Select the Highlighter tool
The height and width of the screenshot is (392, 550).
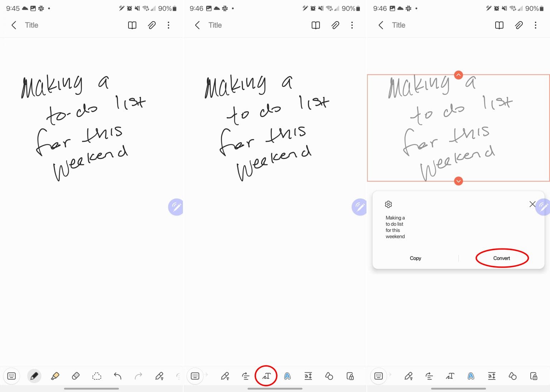(55, 376)
